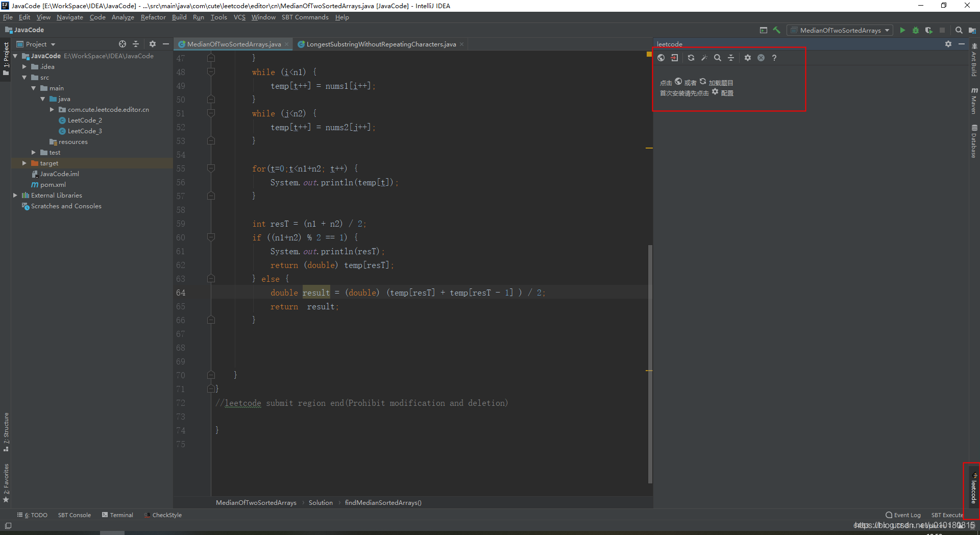Open the run configuration dropdown MedianOfTwoSortedArrays
The image size is (980, 535).
tap(839, 30)
